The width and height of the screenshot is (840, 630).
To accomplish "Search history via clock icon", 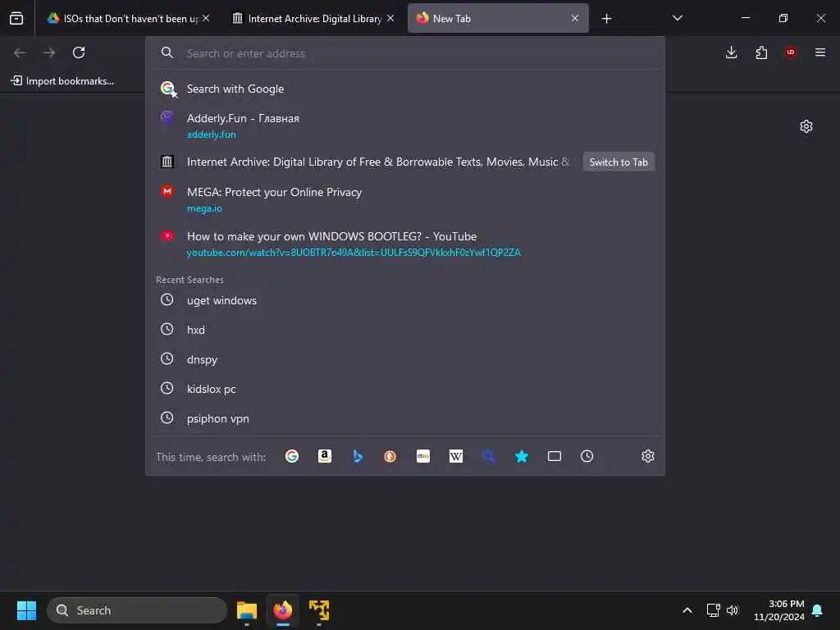I will (587, 456).
